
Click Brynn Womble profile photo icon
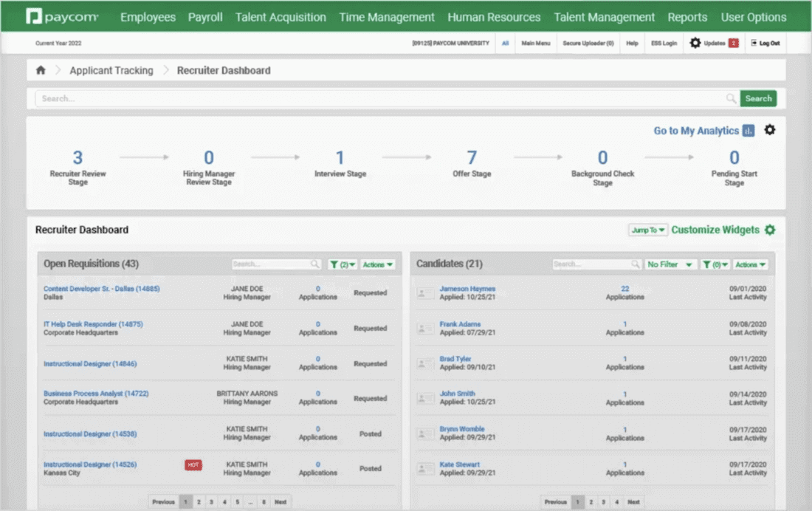[425, 433]
